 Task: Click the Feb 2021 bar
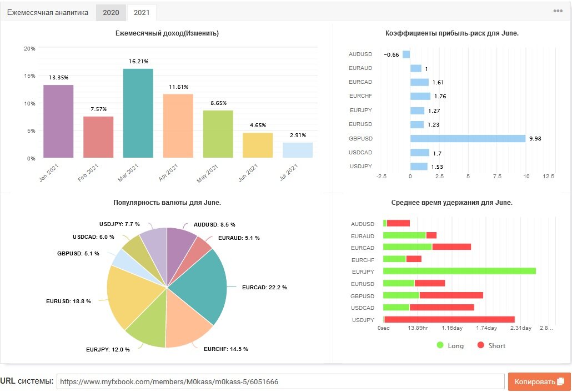click(98, 137)
